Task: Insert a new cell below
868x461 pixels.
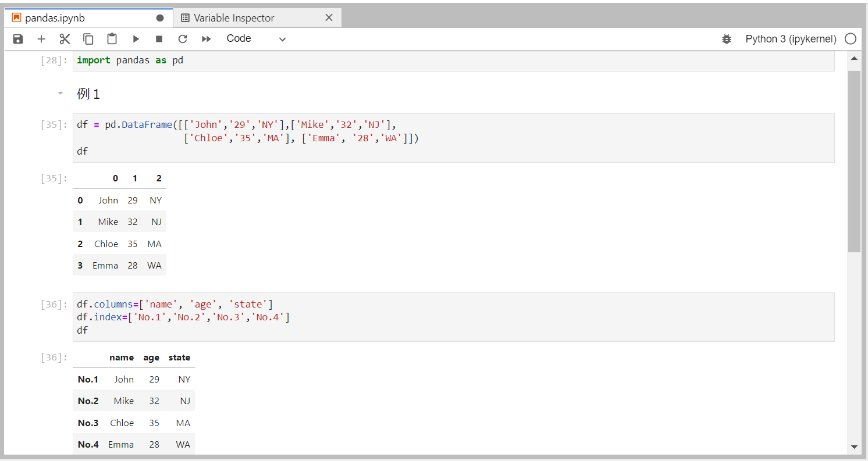Action: click(41, 39)
